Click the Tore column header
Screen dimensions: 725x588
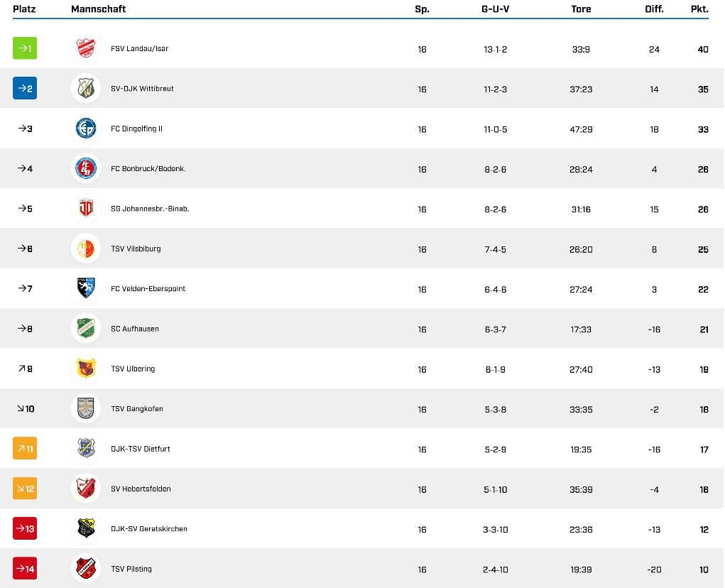pyautogui.click(x=581, y=9)
